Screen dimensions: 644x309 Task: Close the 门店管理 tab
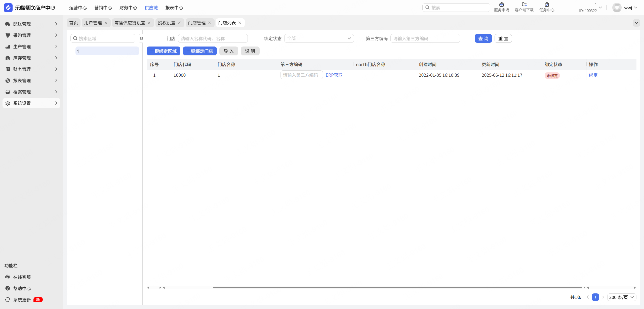pos(210,23)
